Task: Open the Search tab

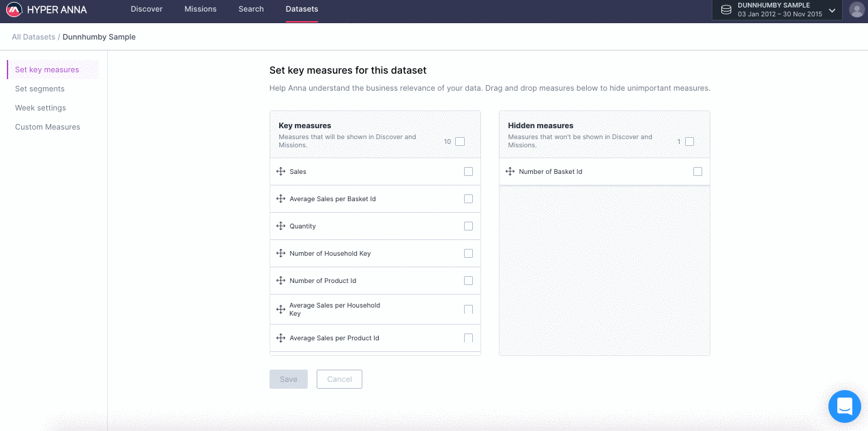Action: 251,10
